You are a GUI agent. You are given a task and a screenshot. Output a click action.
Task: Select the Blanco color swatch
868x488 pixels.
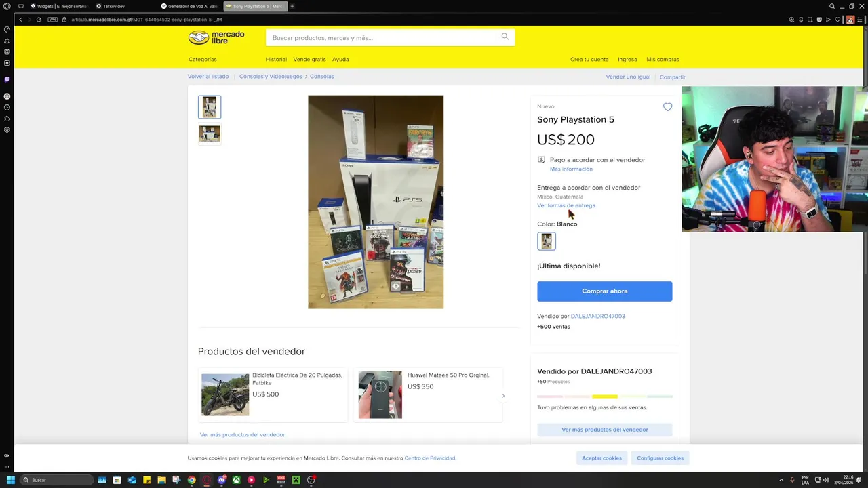[547, 241]
